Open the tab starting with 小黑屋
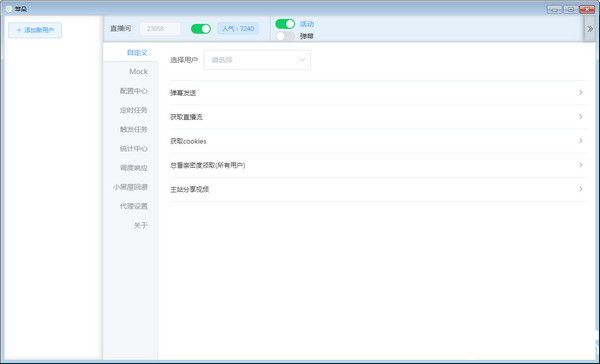This screenshot has height=364, width=600. click(130, 187)
